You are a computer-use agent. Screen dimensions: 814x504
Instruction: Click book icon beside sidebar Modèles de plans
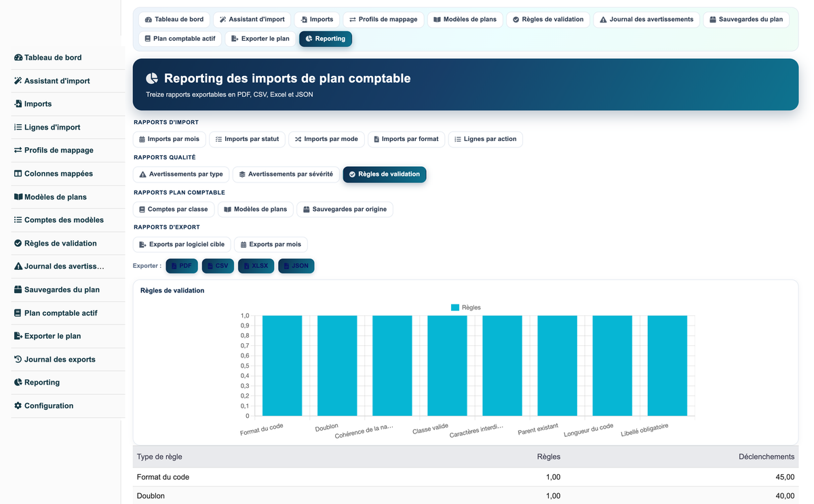(x=18, y=197)
